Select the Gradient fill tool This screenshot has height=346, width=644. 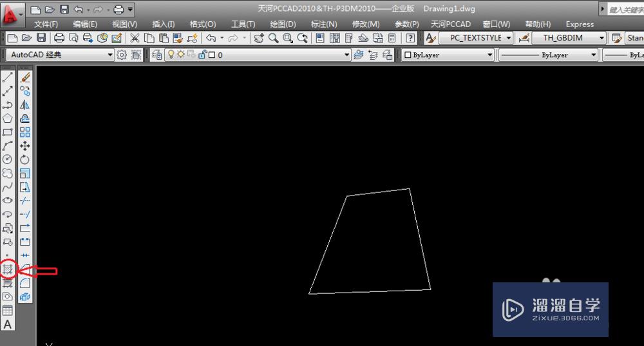[x=7, y=283]
